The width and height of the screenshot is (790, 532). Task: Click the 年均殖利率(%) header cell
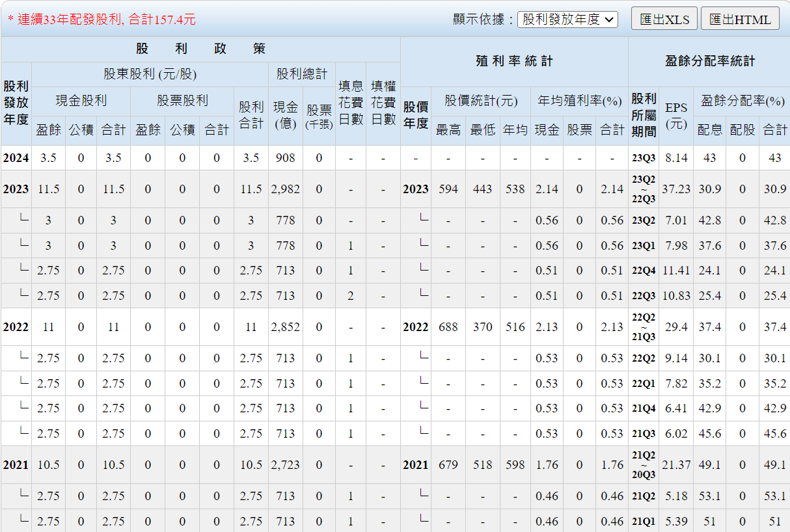click(579, 101)
